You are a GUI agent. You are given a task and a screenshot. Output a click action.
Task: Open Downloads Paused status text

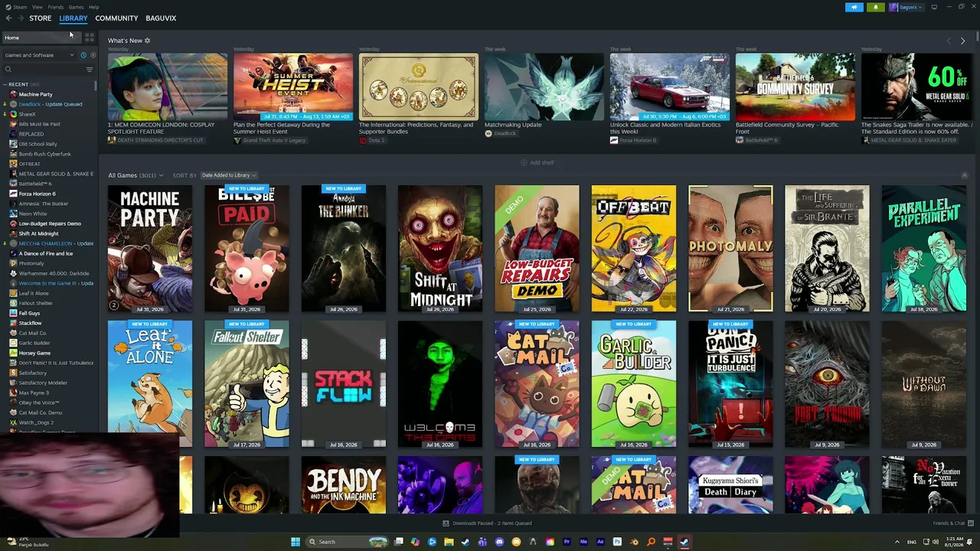point(492,523)
